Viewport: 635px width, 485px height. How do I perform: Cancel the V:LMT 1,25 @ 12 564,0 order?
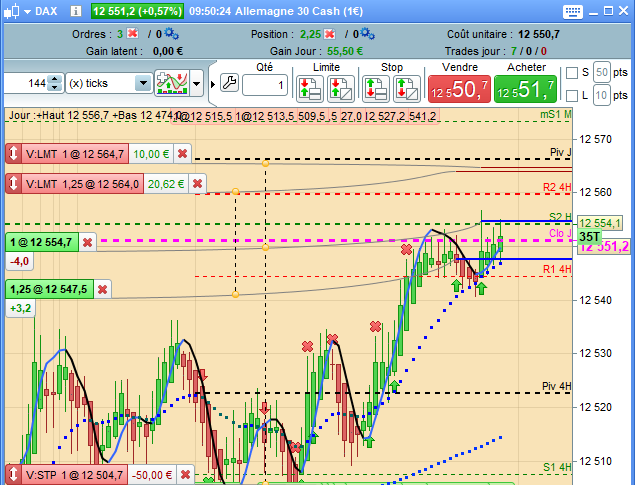pos(198,184)
